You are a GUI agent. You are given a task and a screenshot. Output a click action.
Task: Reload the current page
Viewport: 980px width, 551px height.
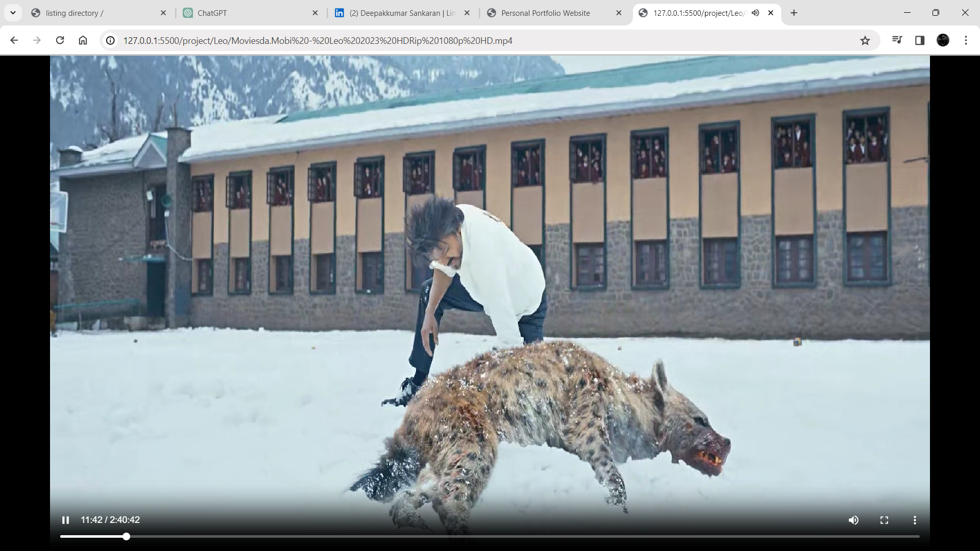coord(60,40)
